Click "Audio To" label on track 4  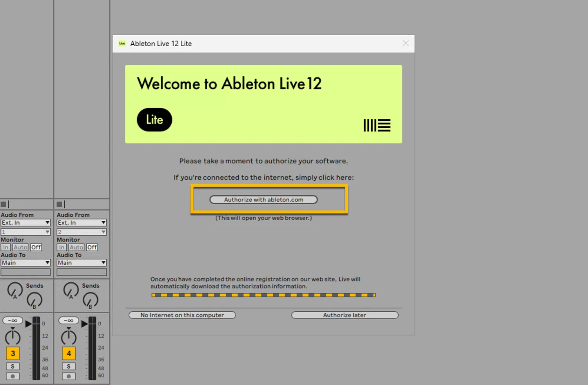pyautogui.click(x=69, y=255)
